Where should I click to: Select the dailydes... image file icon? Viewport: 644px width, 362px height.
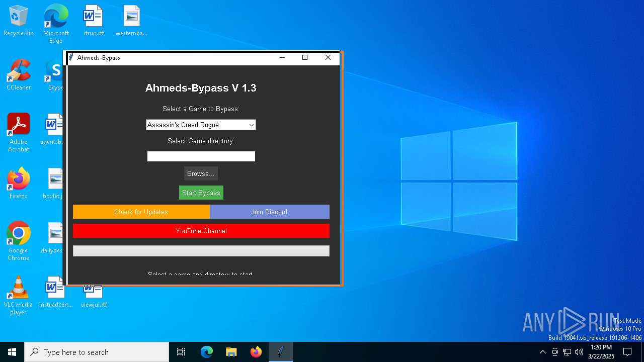tap(52, 238)
